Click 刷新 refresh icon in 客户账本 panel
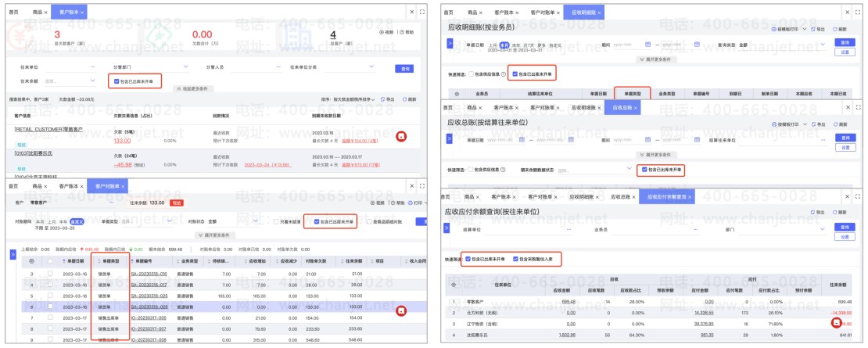This screenshot has width=868, height=348. click(404, 99)
